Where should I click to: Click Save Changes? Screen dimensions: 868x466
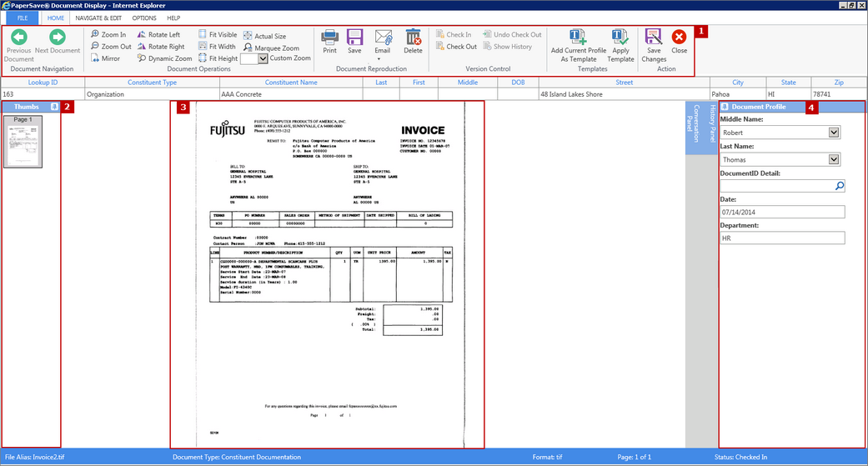654,45
